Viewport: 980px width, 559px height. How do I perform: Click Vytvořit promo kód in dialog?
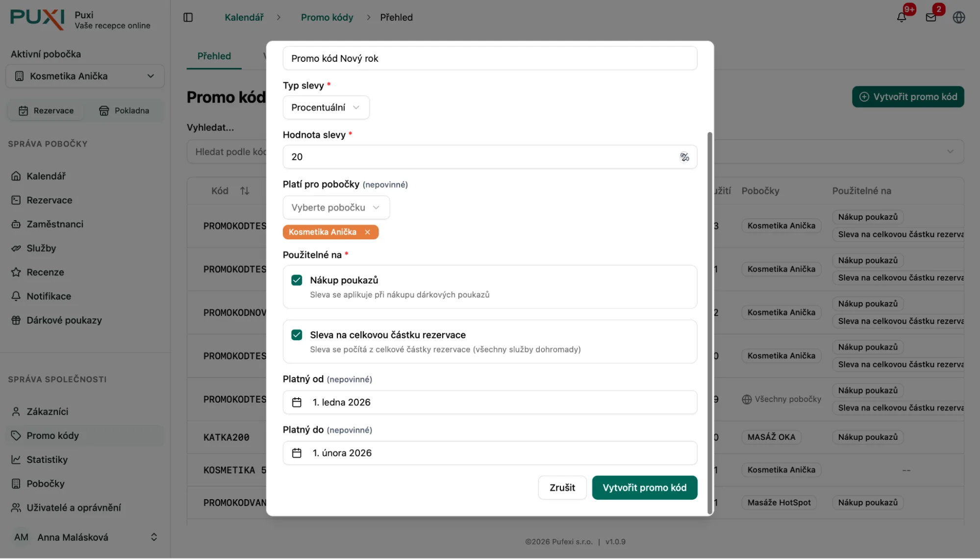[644, 488]
